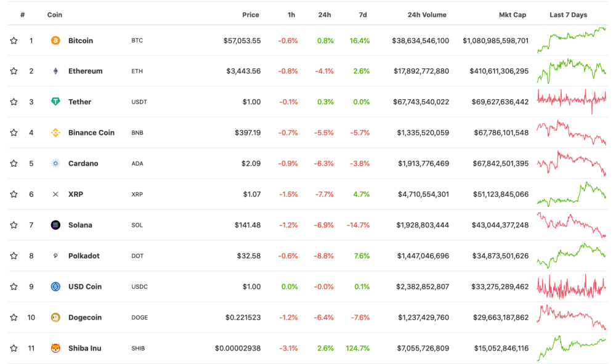Click the BTC ticker symbol
This screenshot has height=364, width=616.
click(x=137, y=41)
